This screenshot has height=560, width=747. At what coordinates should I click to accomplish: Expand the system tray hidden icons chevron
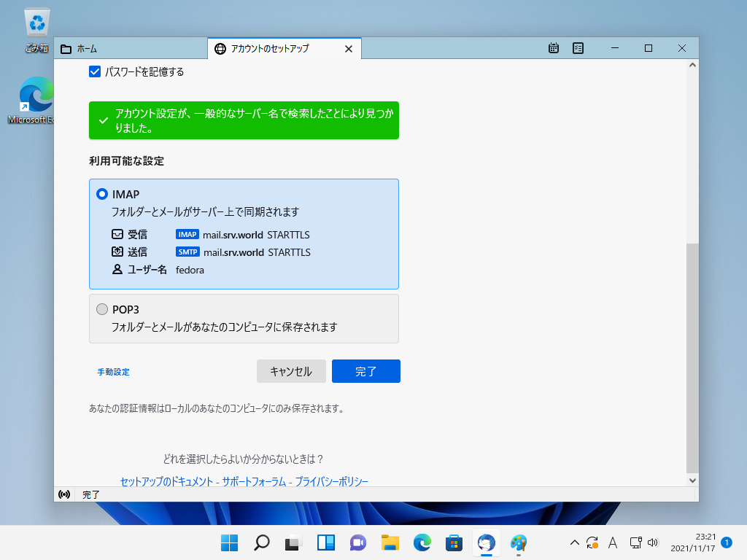pyautogui.click(x=574, y=542)
